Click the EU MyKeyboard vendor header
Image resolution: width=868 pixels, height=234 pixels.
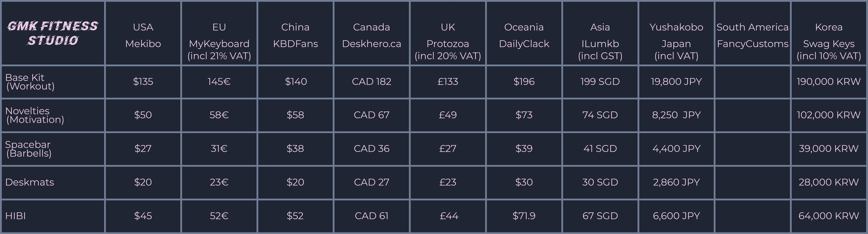point(219,41)
